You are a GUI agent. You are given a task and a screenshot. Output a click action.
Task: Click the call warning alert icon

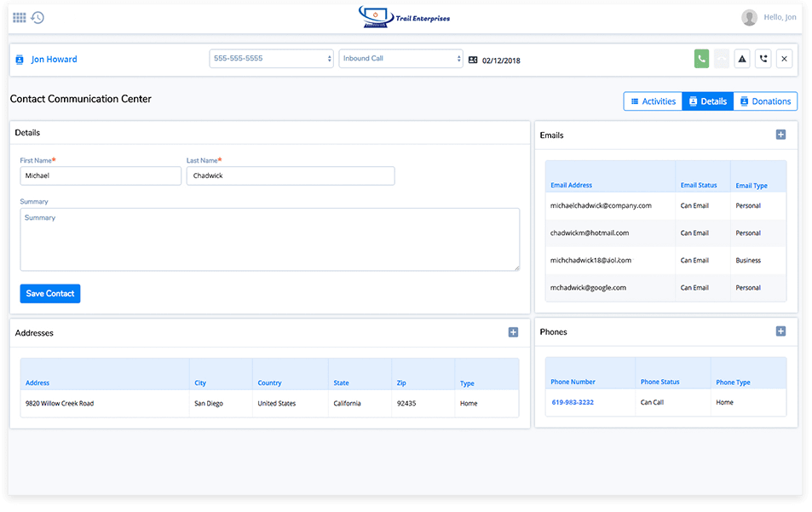pos(742,58)
